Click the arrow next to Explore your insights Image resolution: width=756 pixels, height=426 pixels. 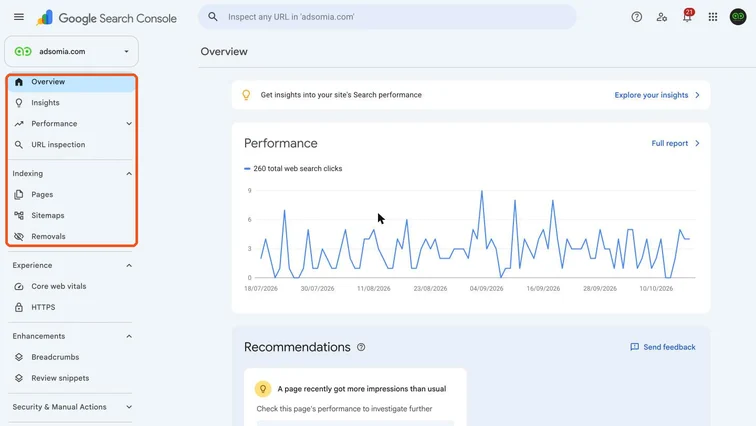click(697, 95)
